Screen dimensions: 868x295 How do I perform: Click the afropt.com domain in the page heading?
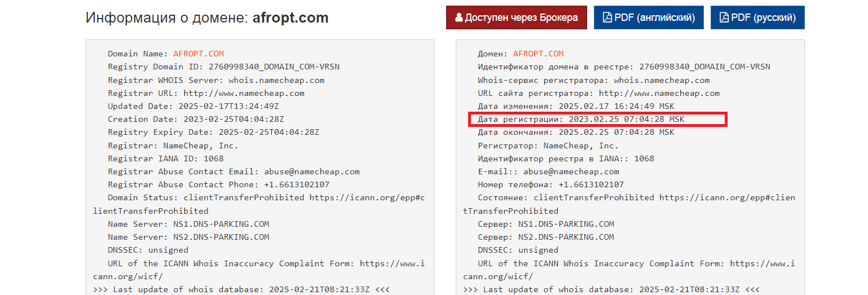[x=290, y=17]
